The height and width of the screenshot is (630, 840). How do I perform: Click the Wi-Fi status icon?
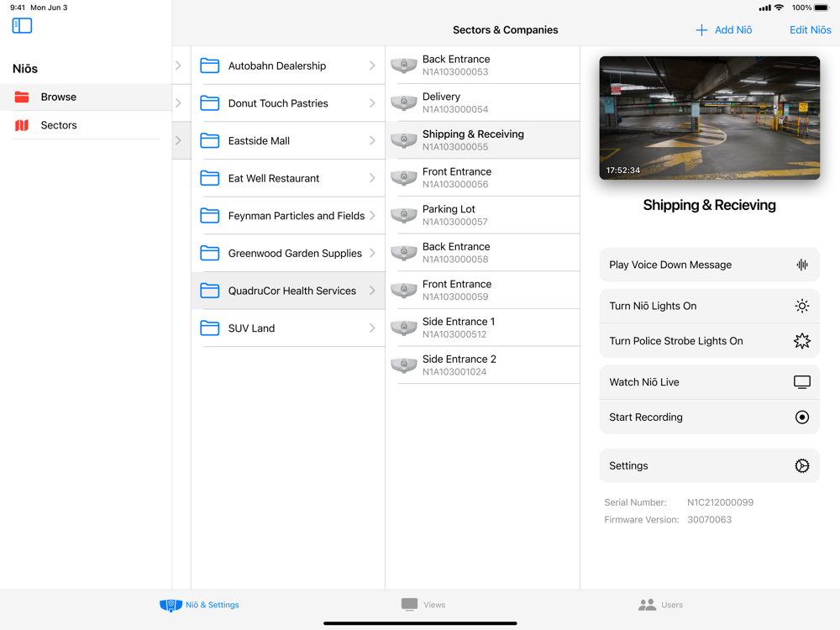pyautogui.click(x=780, y=8)
